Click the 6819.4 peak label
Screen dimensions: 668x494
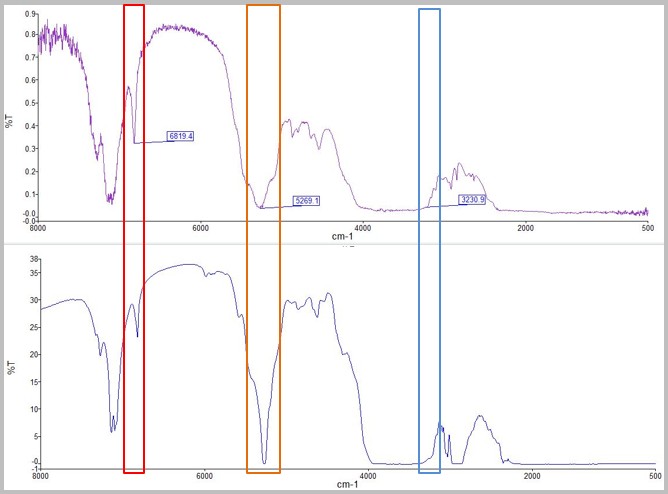pos(181,136)
